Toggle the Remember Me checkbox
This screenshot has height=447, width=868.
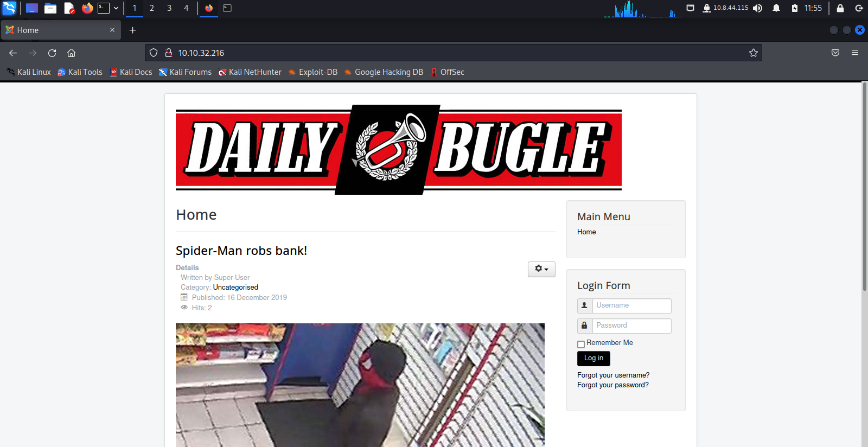coord(581,344)
